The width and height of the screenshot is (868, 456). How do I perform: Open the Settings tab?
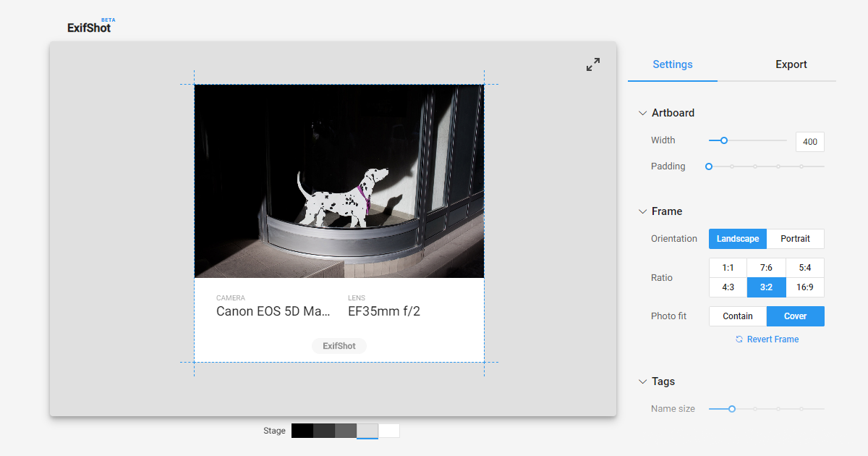coord(672,64)
